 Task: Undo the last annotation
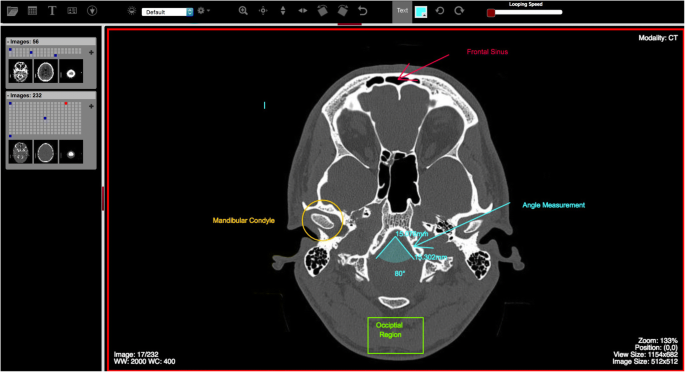click(440, 11)
